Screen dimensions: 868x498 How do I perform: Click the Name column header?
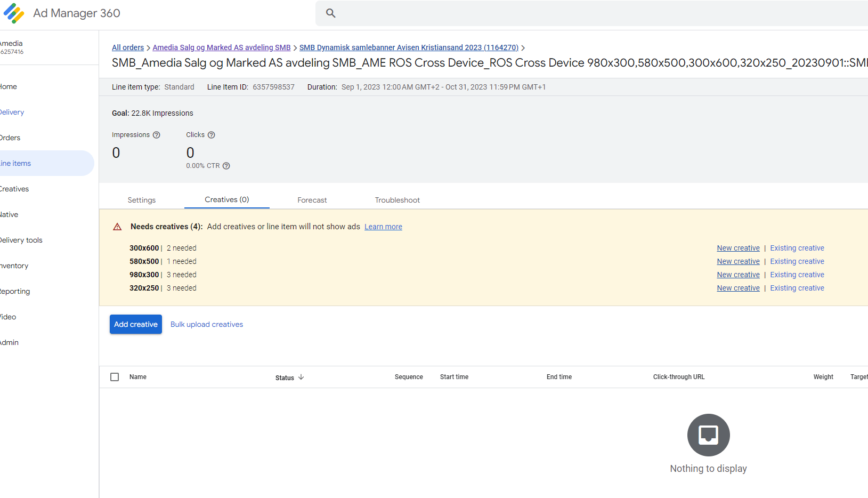(x=138, y=377)
